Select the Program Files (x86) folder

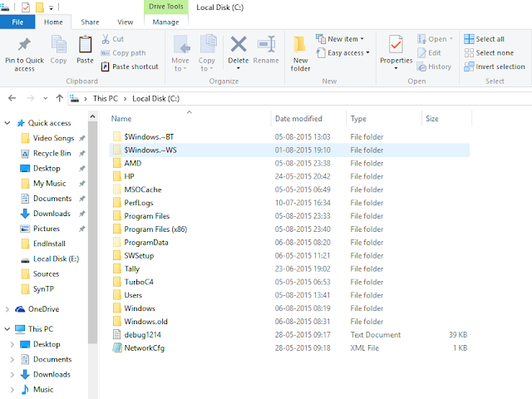(x=289, y=229)
